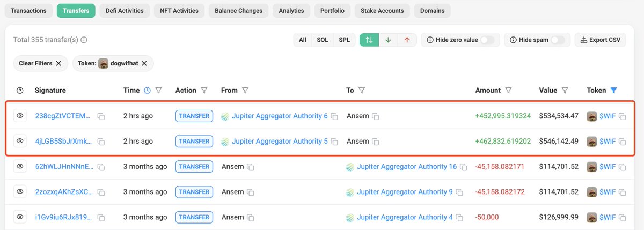Screen dimensions: 644x230
Task: Open Value column filter
Action: [565, 91]
